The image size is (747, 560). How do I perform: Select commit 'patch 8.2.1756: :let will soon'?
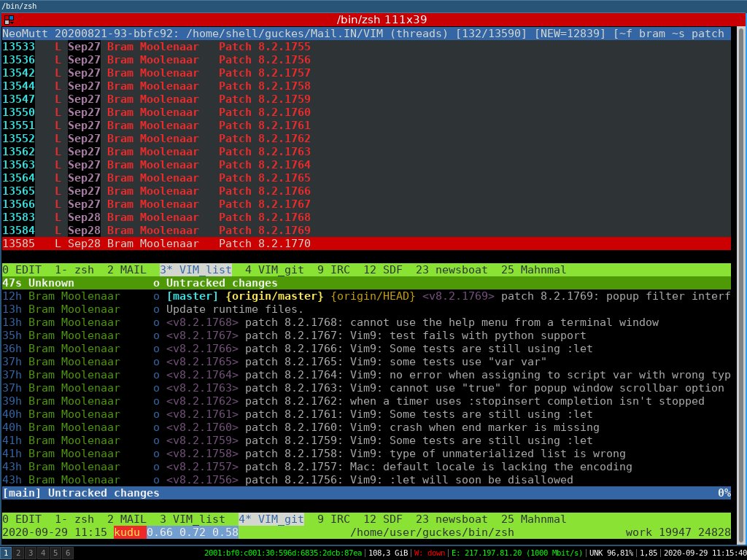(x=366, y=480)
